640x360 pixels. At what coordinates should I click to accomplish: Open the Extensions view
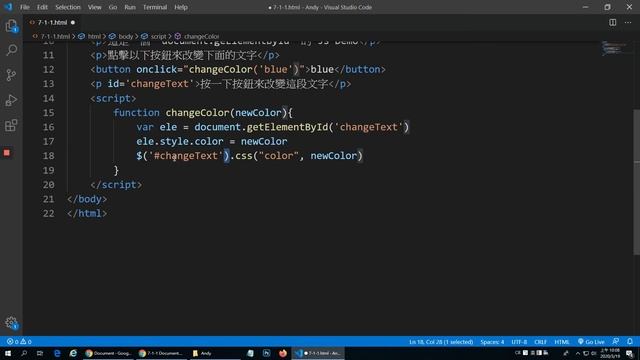[x=11, y=125]
